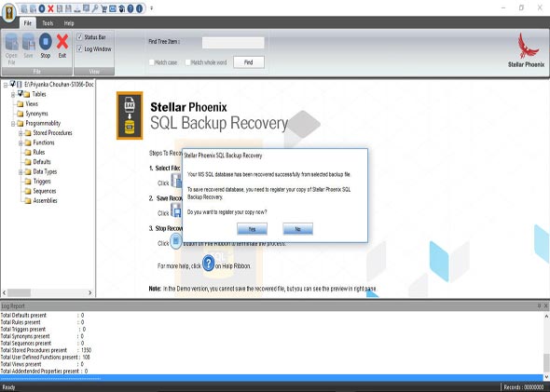
Task: Click the key register icon in quick access toolbar
Action: pos(95,8)
